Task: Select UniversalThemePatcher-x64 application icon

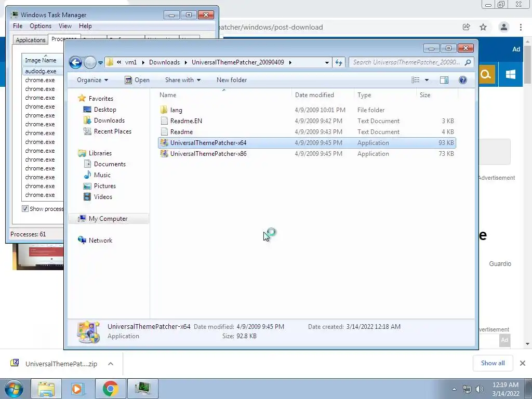Action: (x=164, y=143)
